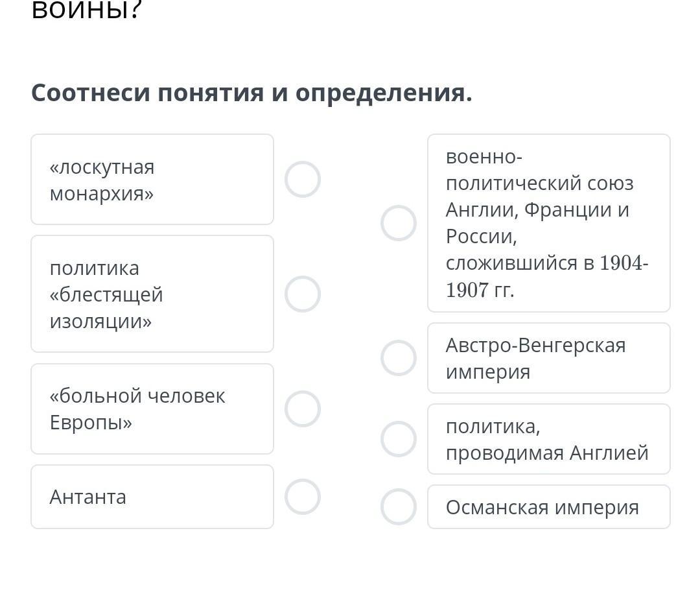Select the circle beside the Антанта card

pos(303,497)
